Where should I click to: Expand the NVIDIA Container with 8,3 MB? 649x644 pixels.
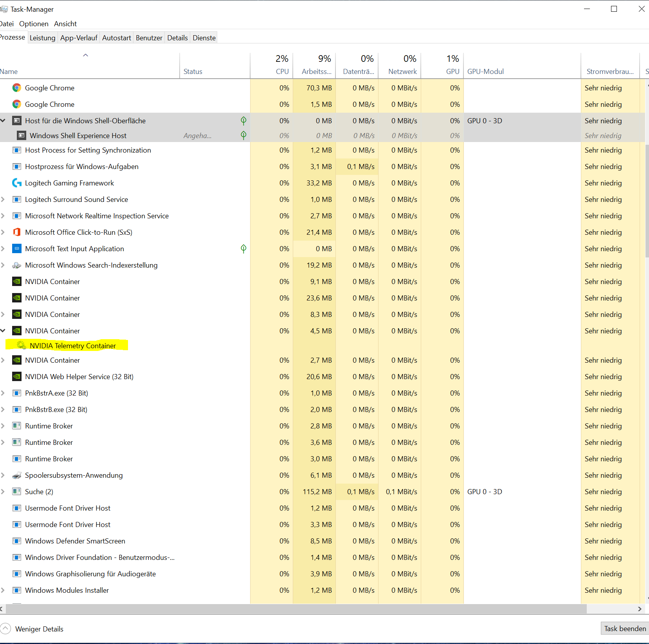[x=3, y=314]
